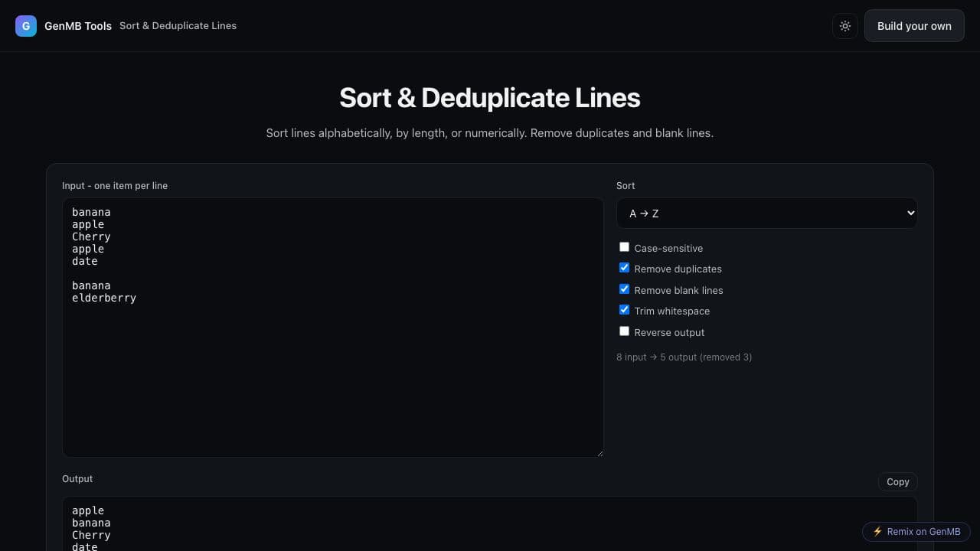
Task: Click 'Cherry' in the output area
Action: 91,535
